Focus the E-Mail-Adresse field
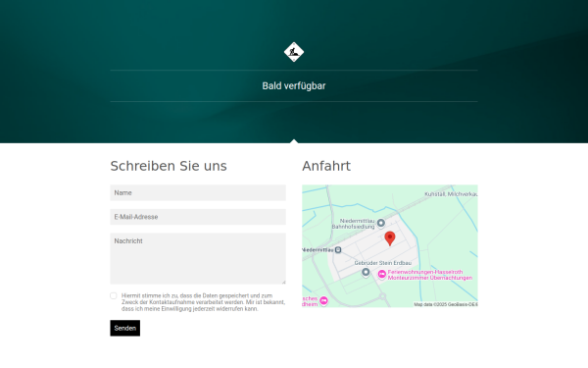 coord(198,217)
